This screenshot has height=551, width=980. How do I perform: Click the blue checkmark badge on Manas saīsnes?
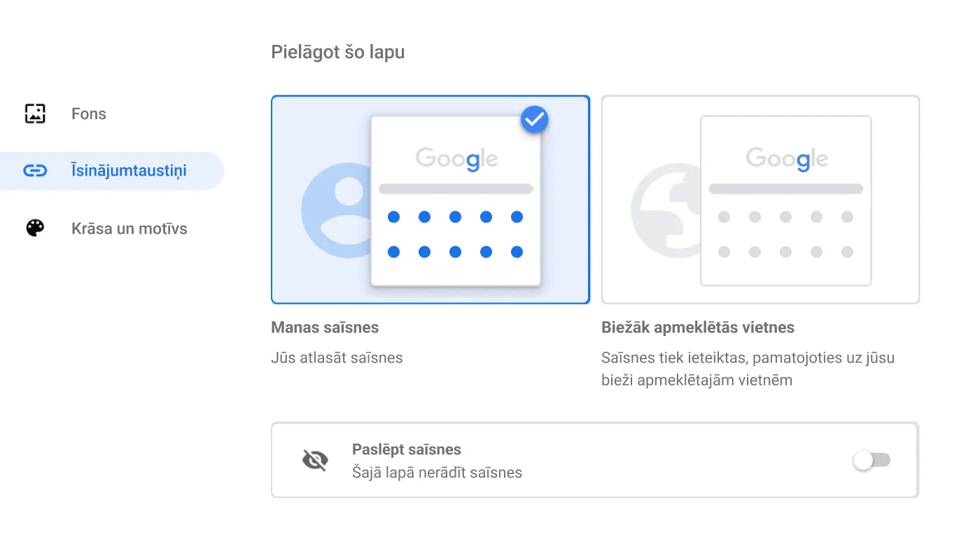(x=534, y=119)
